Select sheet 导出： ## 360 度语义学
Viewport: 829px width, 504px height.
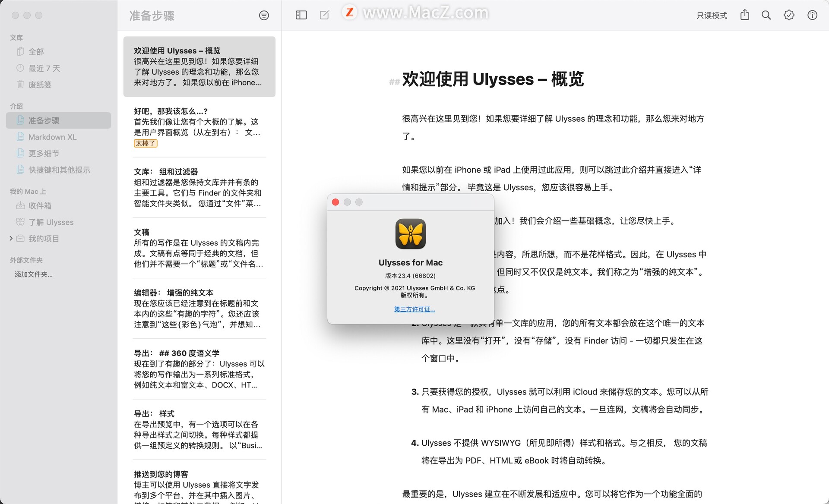pyautogui.click(x=199, y=369)
